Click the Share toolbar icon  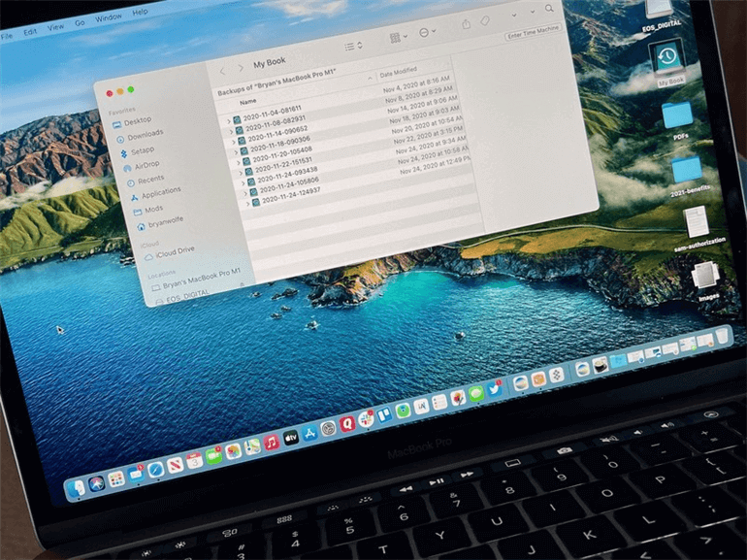point(467,24)
